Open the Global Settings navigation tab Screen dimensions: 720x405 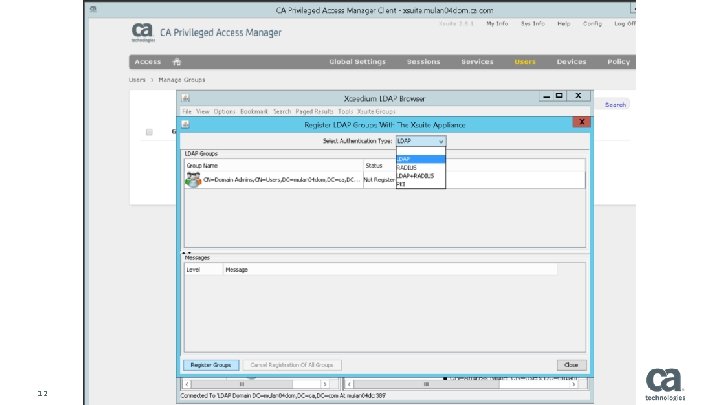point(357,62)
